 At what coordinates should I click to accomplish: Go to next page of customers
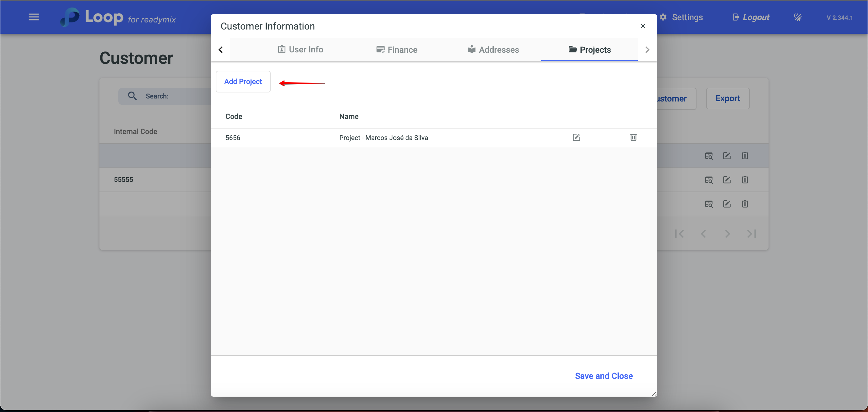[x=728, y=234]
